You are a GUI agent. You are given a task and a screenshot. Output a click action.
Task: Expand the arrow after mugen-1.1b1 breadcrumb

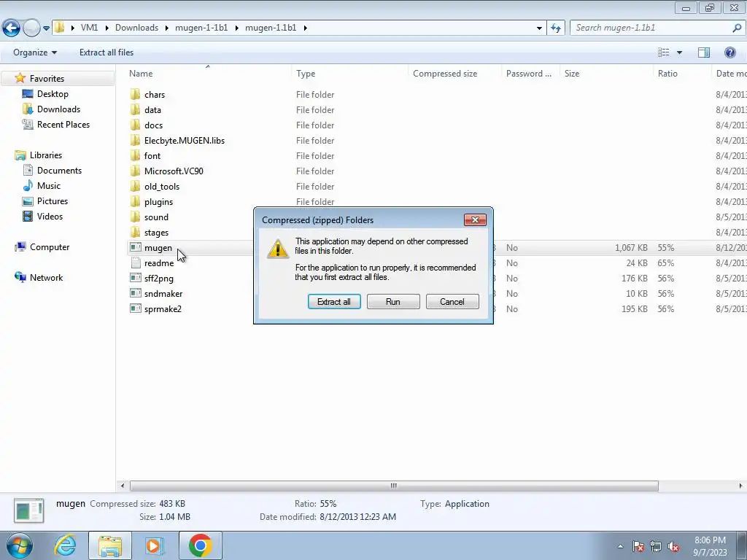306,28
